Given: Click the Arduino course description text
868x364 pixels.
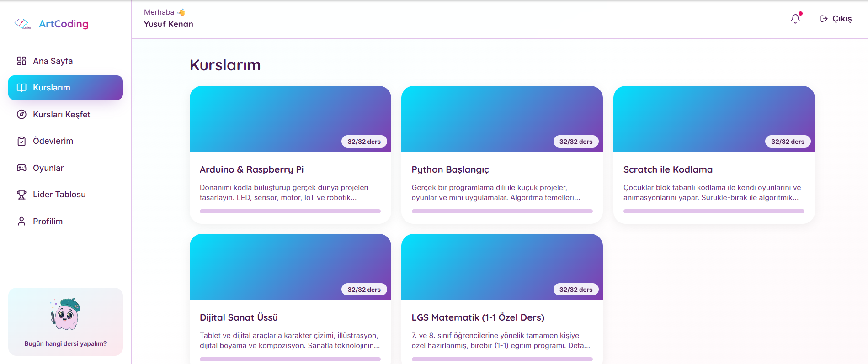Looking at the screenshot, I should click(284, 193).
